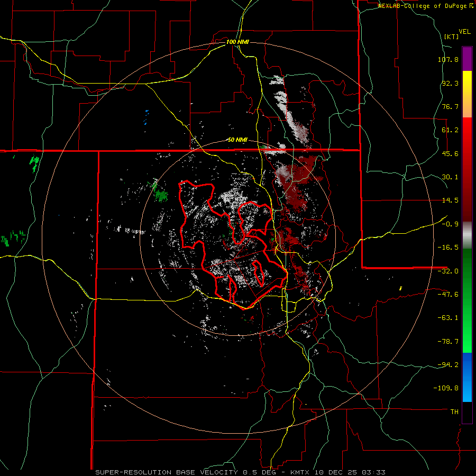This screenshot has width=476, height=476.
Task: Click the "100 NMI" range ring label
Action: tap(237, 42)
